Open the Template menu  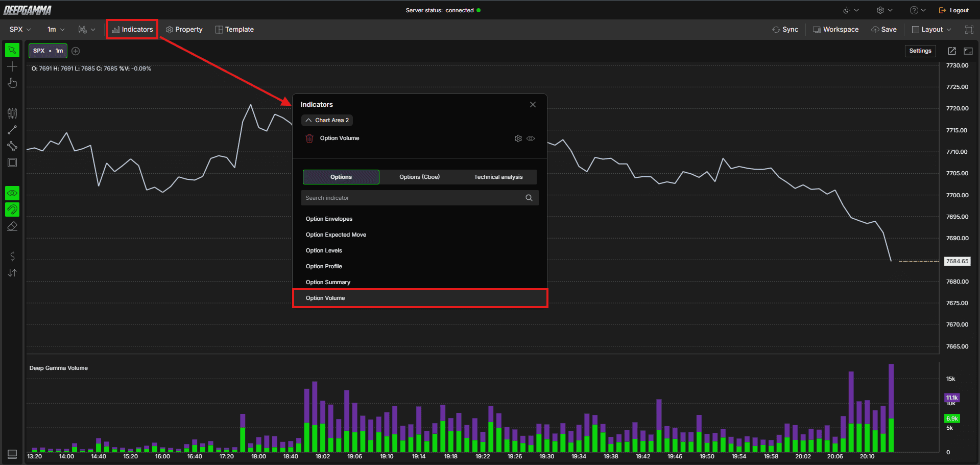coord(234,30)
